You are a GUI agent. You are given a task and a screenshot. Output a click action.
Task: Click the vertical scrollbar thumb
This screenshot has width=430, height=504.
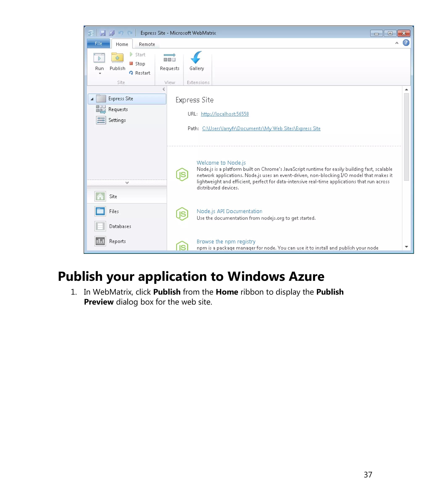coord(406,137)
